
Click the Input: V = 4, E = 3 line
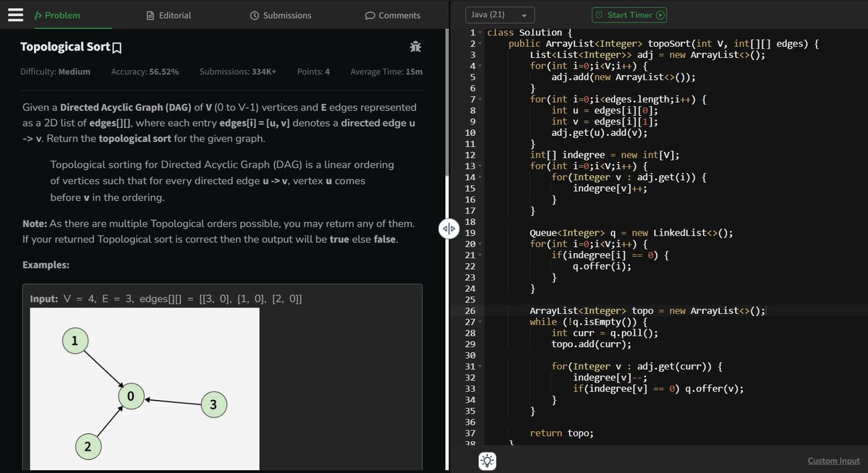[x=166, y=299]
